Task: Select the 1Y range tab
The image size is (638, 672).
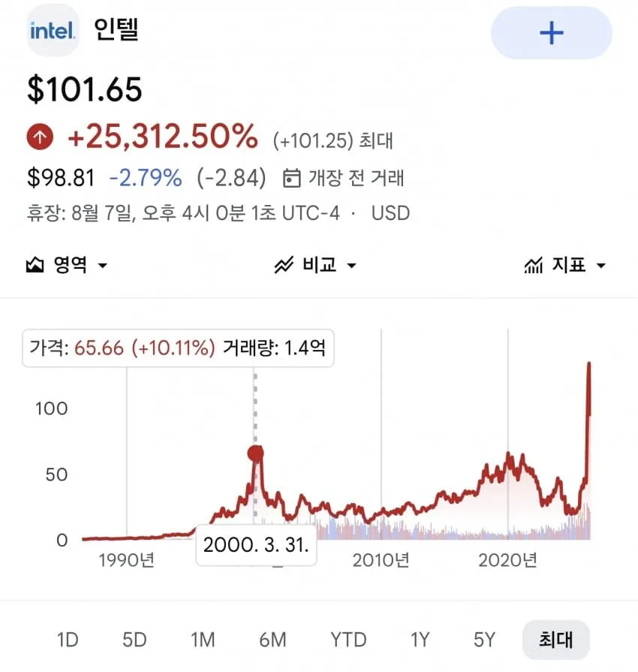Action: pos(420,640)
